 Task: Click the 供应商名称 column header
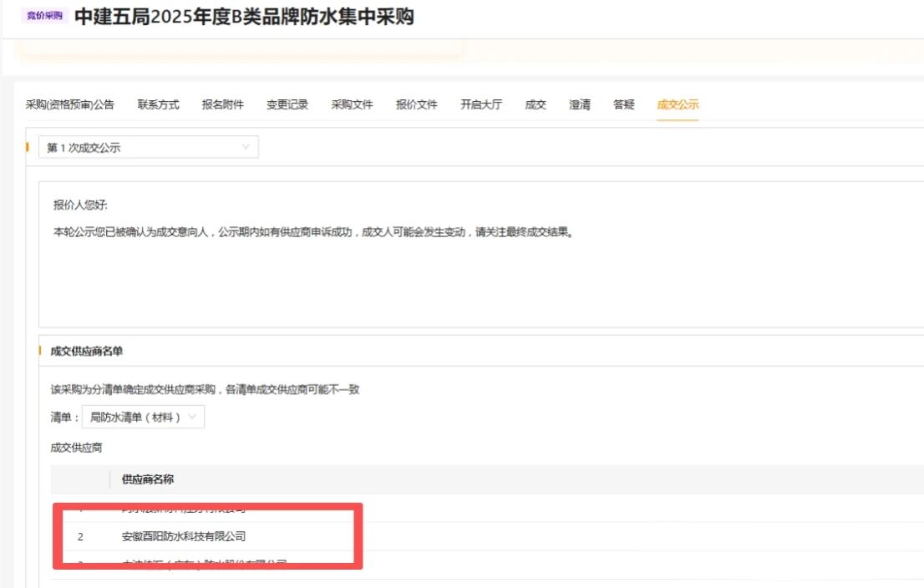click(148, 479)
